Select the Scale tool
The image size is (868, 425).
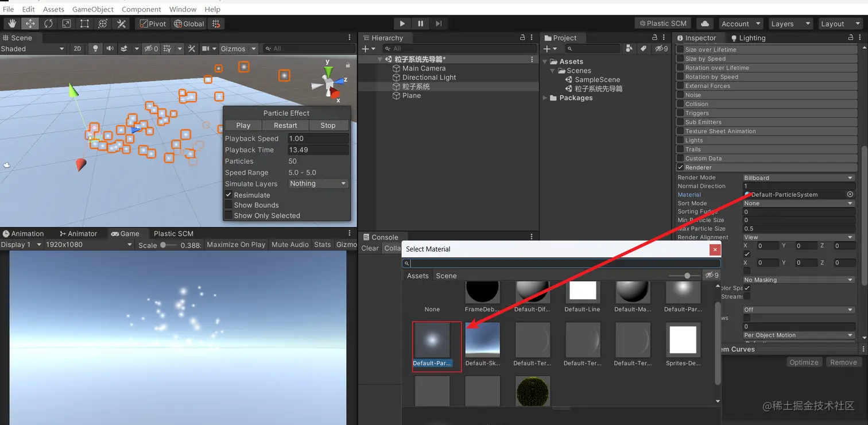pyautogui.click(x=67, y=24)
